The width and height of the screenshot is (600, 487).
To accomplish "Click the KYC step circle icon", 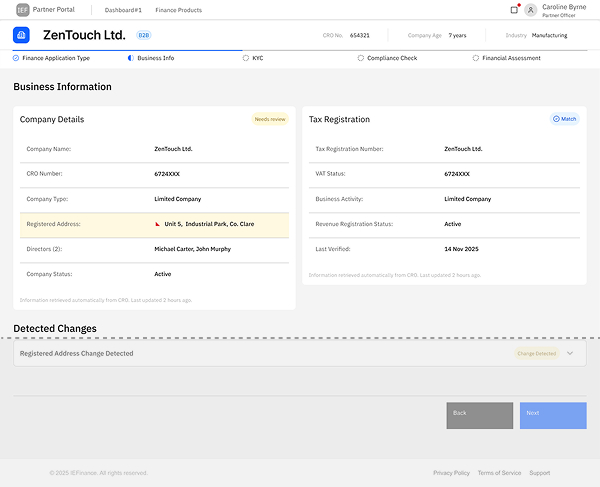I will (246, 58).
